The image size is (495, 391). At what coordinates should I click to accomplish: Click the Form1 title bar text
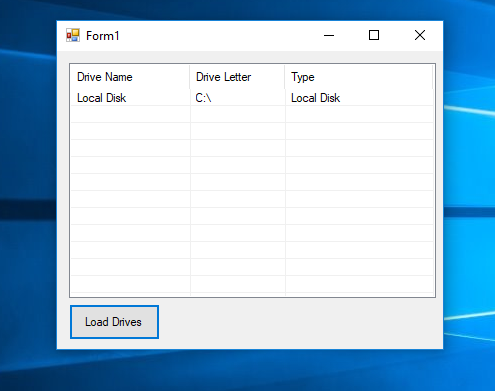(103, 36)
